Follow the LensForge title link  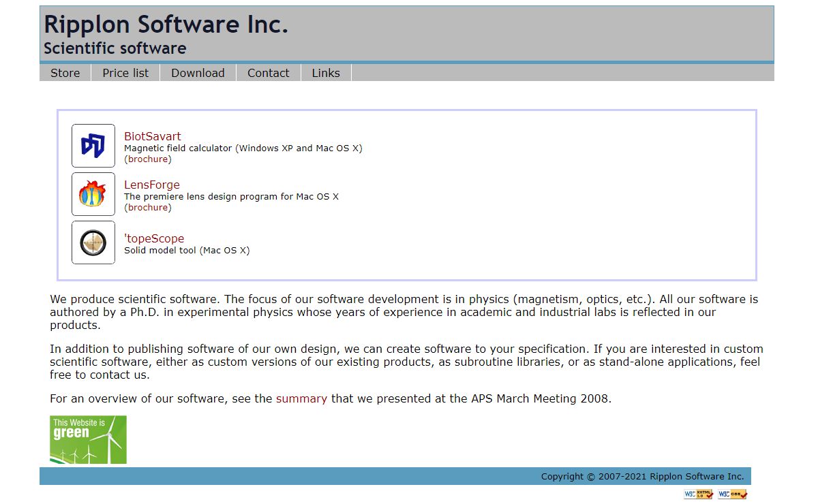152,185
